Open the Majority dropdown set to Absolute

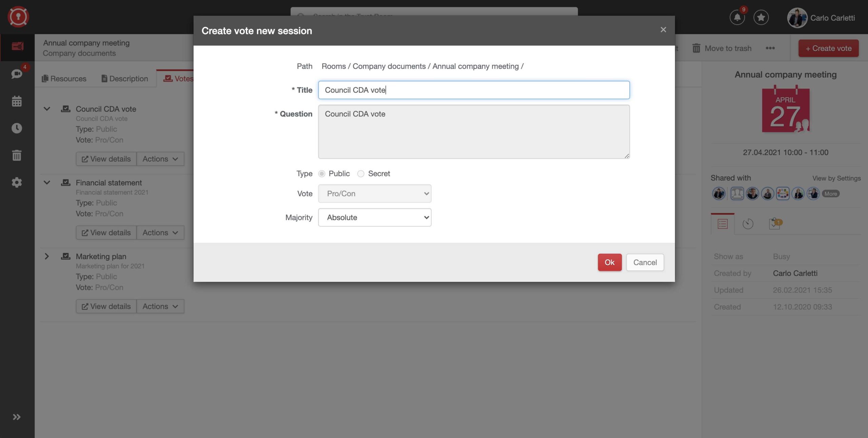[x=374, y=217]
